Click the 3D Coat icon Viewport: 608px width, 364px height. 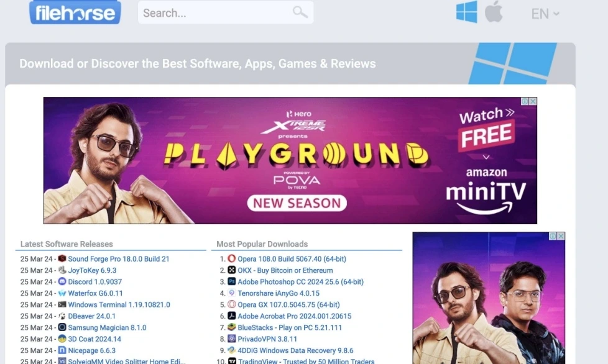(x=62, y=339)
